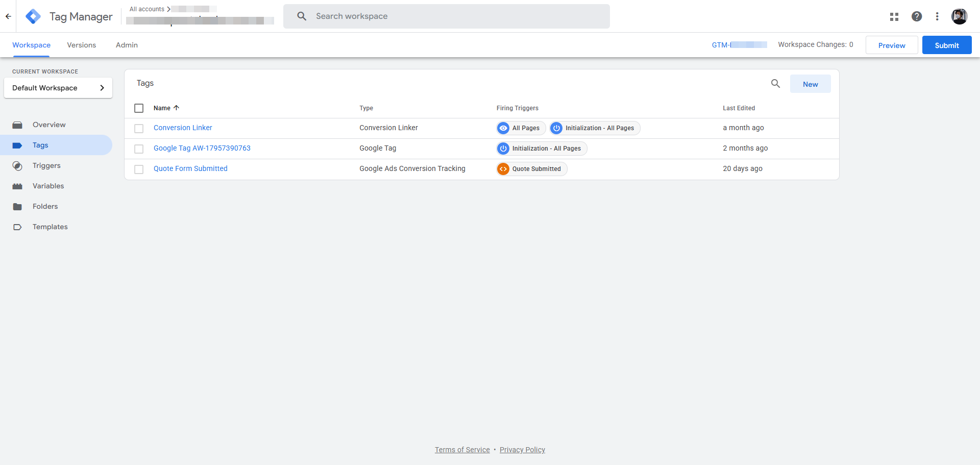Open Overview in the sidebar
This screenshot has width=980, height=465.
pyautogui.click(x=56, y=125)
